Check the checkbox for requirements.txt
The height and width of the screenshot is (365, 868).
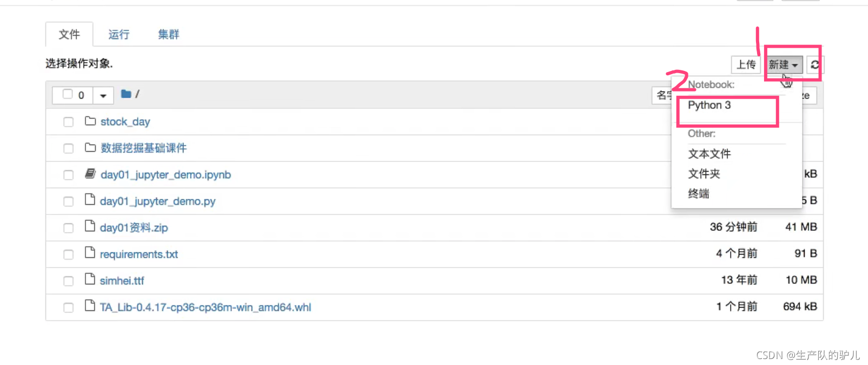point(68,254)
